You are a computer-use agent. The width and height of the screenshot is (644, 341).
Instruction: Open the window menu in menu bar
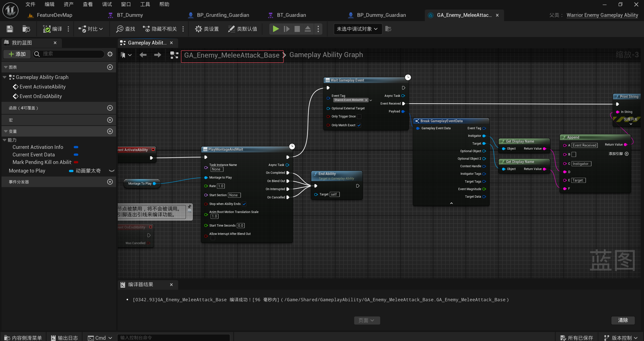coord(126,4)
